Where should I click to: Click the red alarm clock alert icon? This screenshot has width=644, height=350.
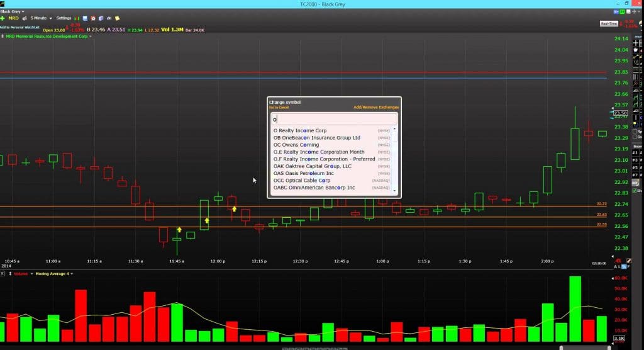click(x=93, y=18)
